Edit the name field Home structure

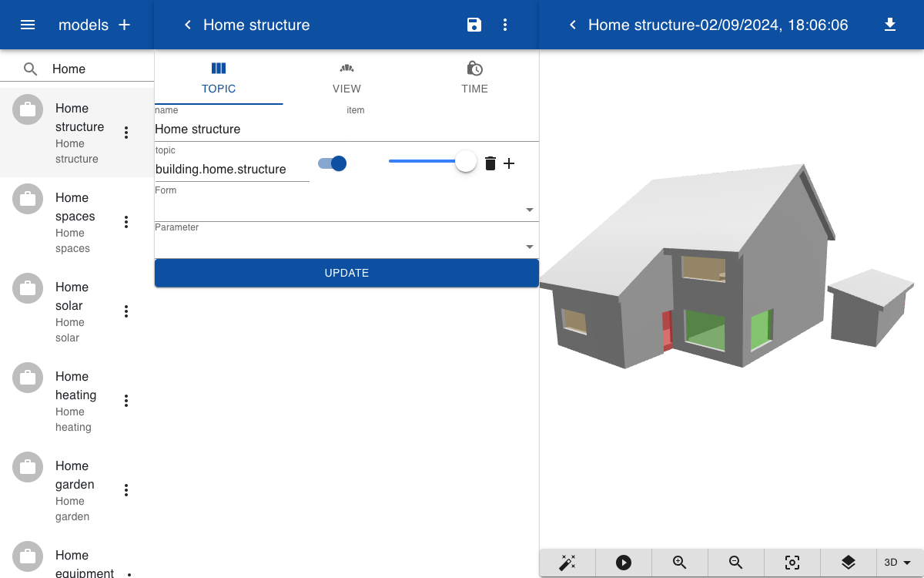click(x=346, y=129)
